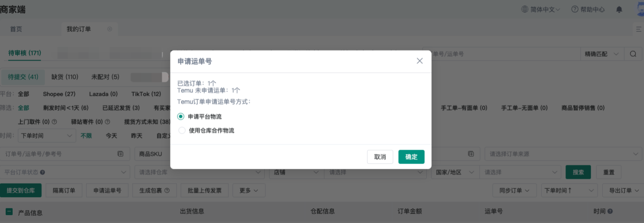The height and width of the screenshot is (223, 644).
Task: Filter by 驿站寄件 (0)
Action: tap(87, 122)
